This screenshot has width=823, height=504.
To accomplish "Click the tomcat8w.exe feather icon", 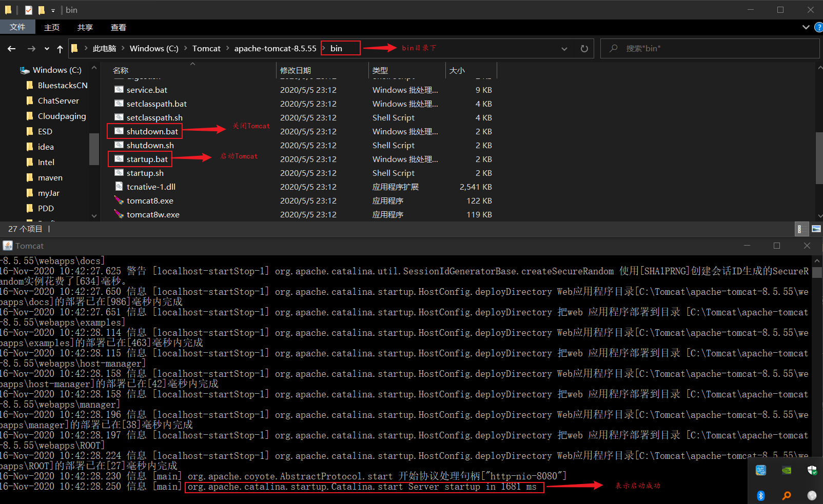I will pyautogui.click(x=119, y=214).
